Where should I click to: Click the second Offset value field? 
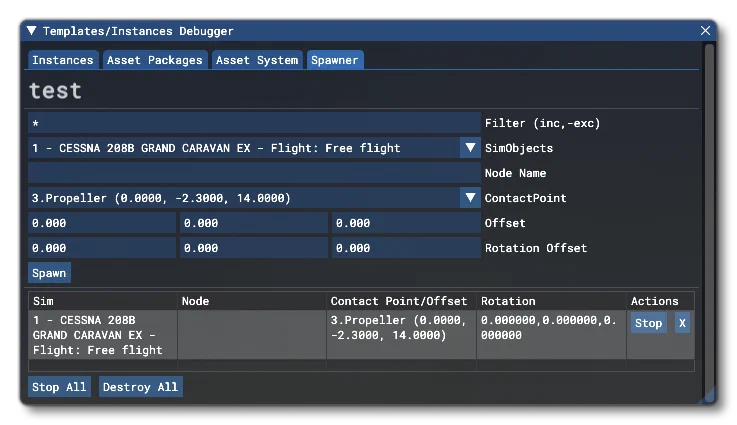[x=254, y=223]
